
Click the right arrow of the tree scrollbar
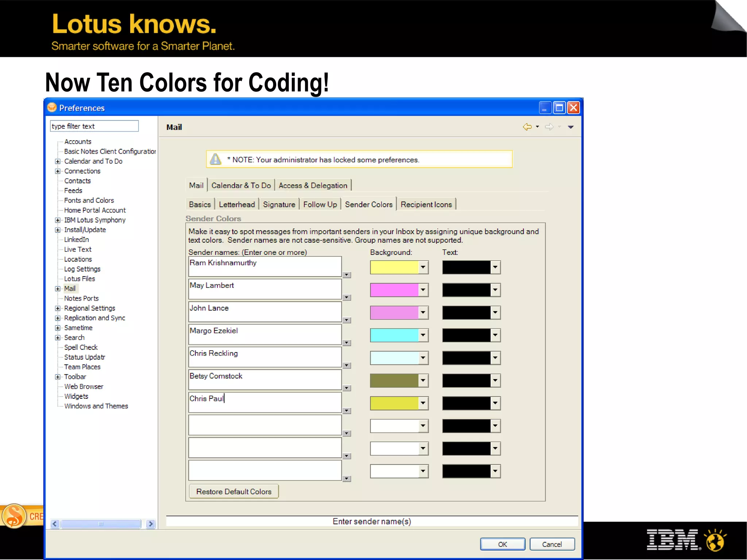pos(151,524)
